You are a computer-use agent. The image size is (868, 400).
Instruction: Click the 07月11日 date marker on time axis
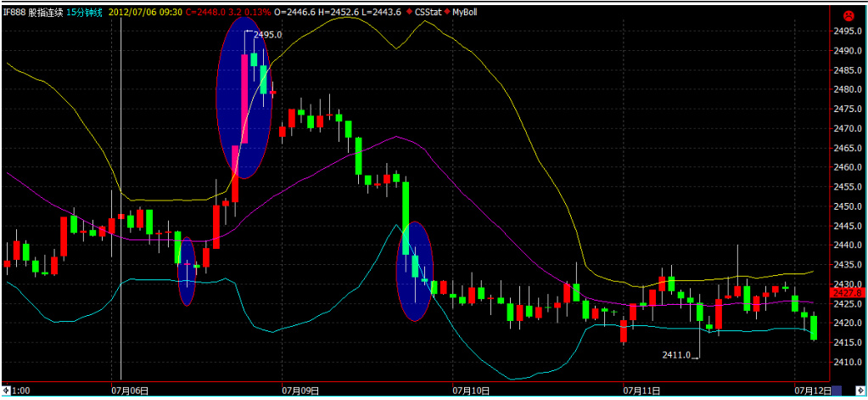[x=641, y=391]
